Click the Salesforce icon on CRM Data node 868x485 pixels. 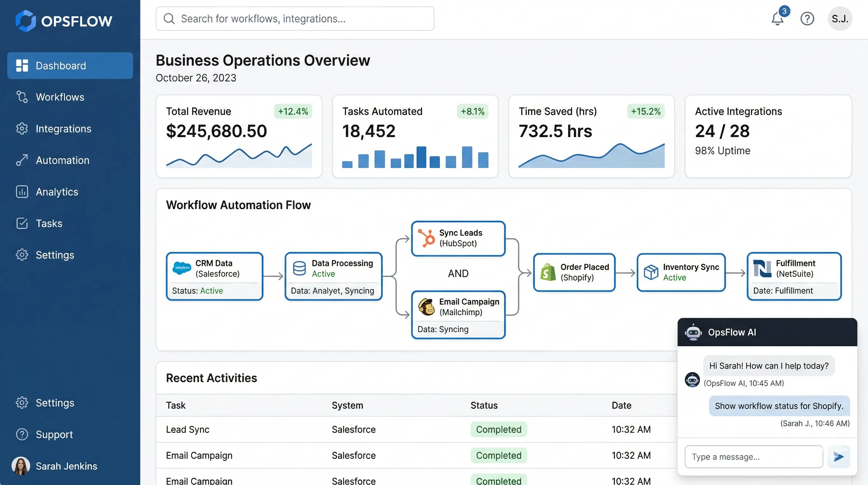pyautogui.click(x=182, y=268)
